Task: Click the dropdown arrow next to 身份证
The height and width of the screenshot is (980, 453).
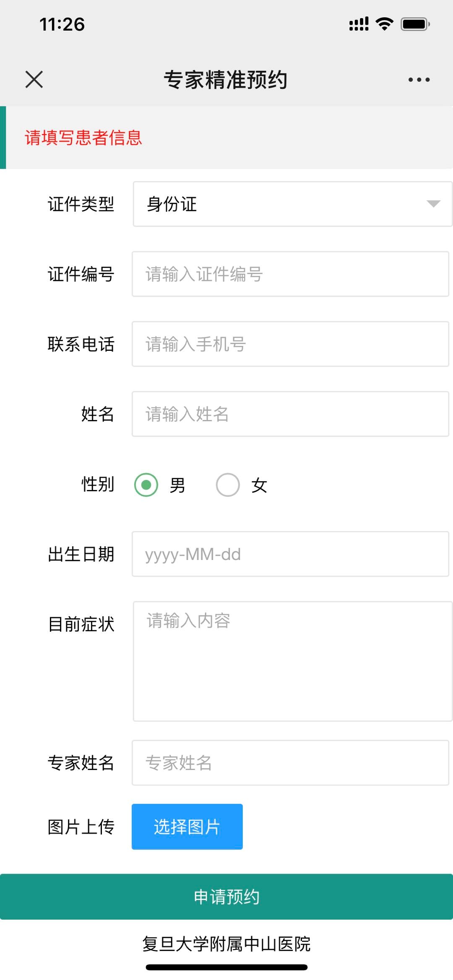Action: pyautogui.click(x=434, y=204)
